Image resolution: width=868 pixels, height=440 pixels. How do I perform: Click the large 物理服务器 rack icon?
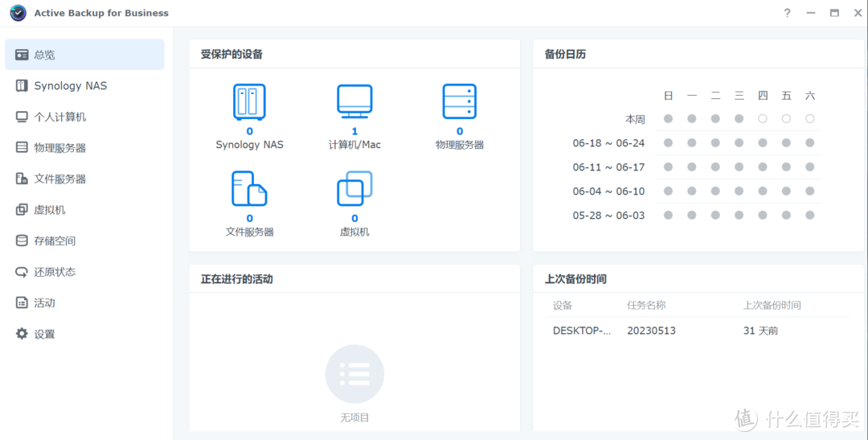pyautogui.click(x=460, y=101)
